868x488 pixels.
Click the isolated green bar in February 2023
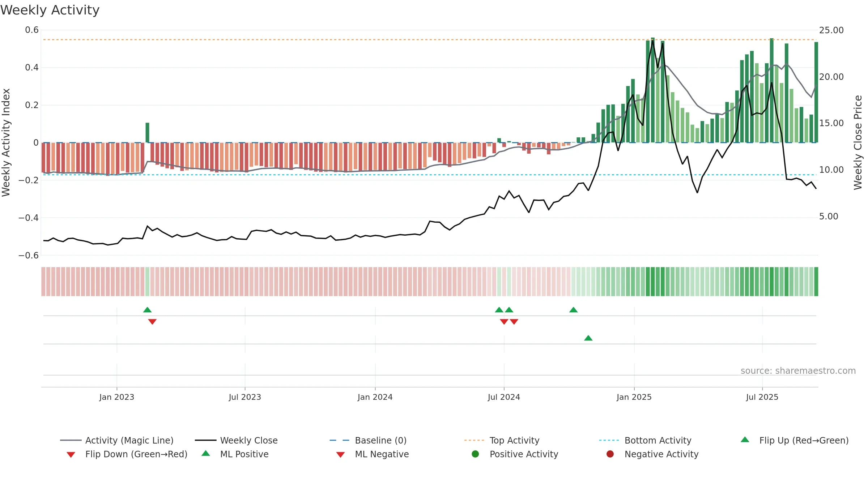pos(147,133)
